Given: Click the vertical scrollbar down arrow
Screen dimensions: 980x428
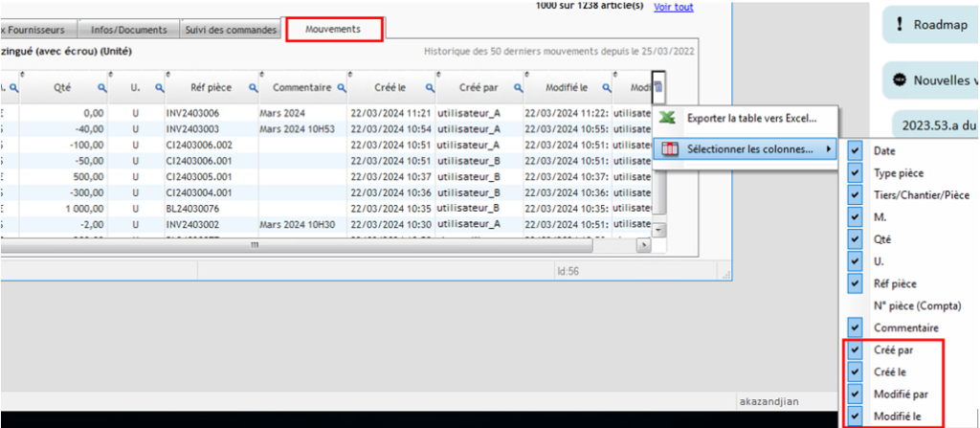Looking at the screenshot, I should point(658,230).
